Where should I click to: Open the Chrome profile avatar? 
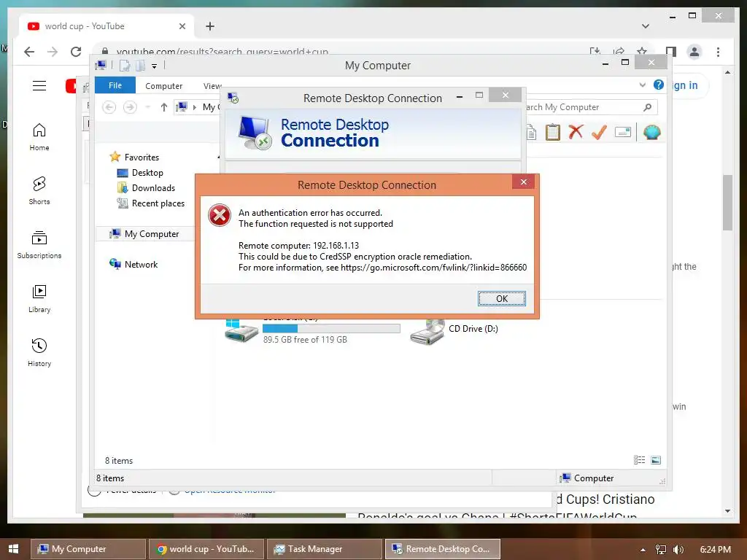pyautogui.click(x=694, y=52)
